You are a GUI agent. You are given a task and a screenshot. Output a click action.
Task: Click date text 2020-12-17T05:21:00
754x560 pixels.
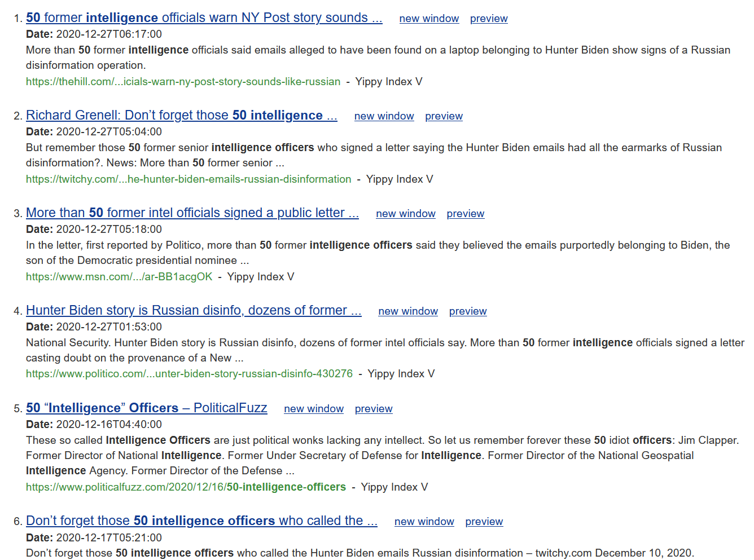(x=109, y=538)
